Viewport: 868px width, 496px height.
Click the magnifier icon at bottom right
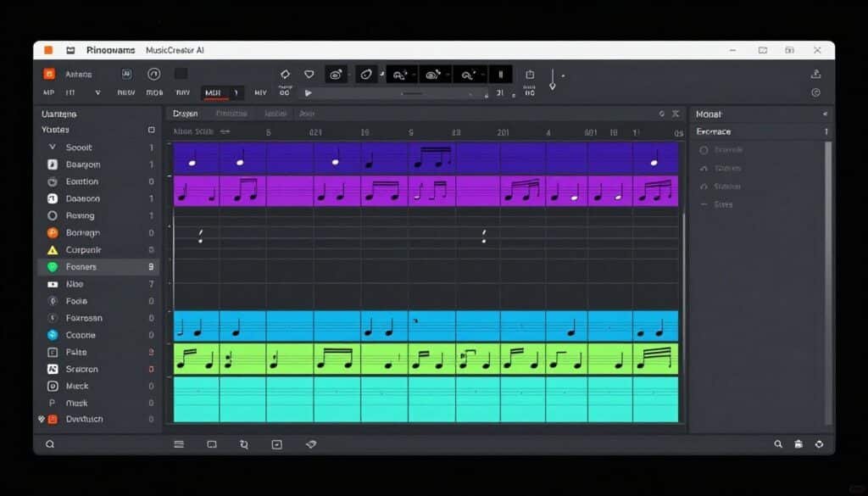pyautogui.click(x=778, y=444)
